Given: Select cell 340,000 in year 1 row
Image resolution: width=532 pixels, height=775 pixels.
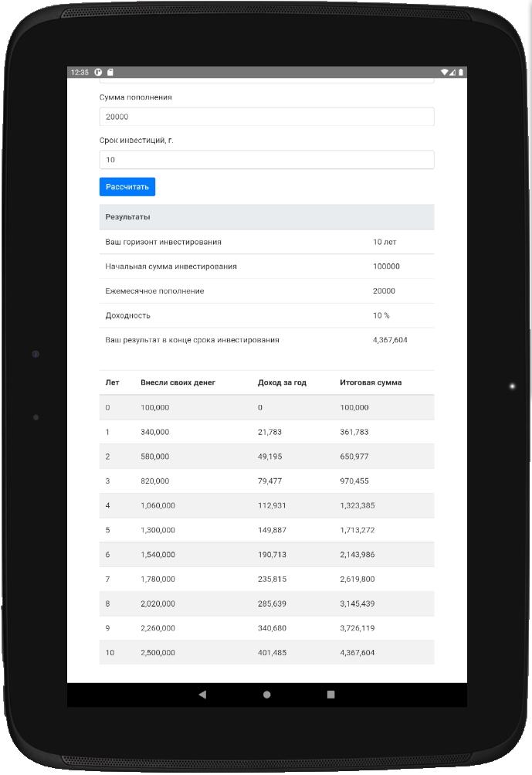Looking at the screenshot, I should coord(154,432).
